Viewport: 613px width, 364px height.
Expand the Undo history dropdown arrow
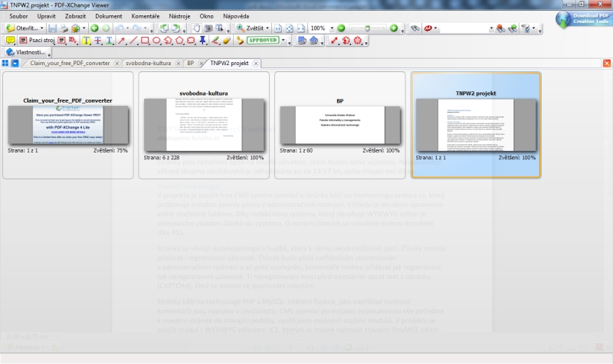(x=127, y=28)
